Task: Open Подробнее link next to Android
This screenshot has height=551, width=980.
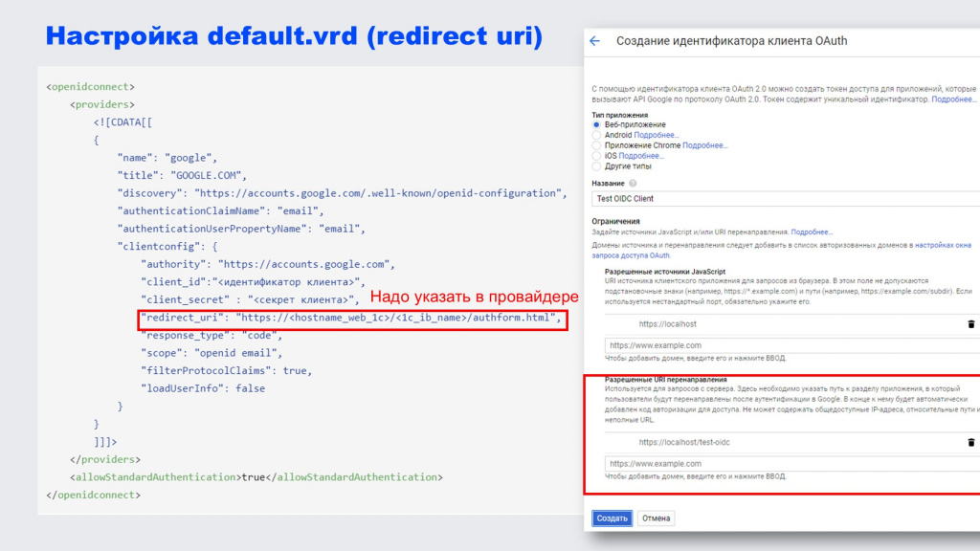Action: click(656, 136)
